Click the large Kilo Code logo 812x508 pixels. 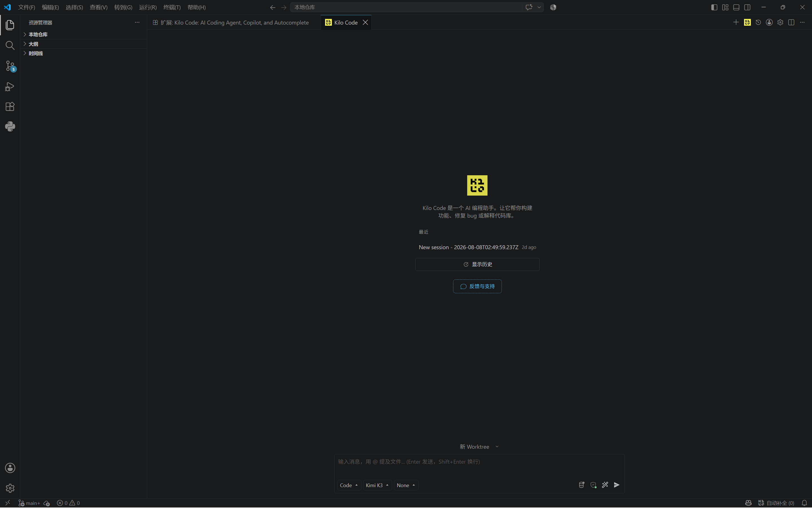[477, 185]
